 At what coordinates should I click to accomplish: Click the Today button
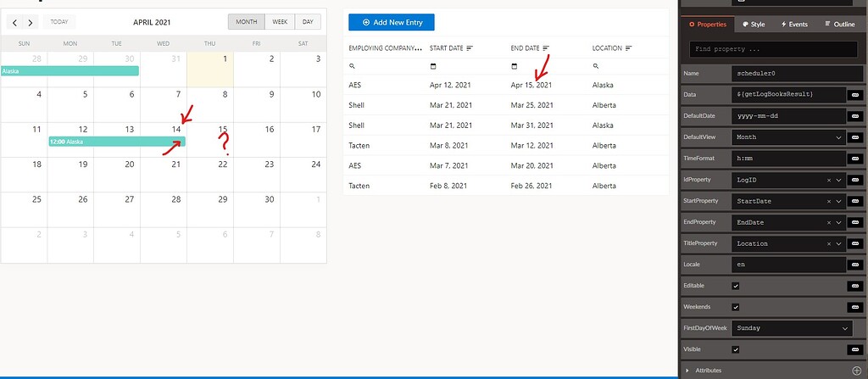[x=59, y=22]
